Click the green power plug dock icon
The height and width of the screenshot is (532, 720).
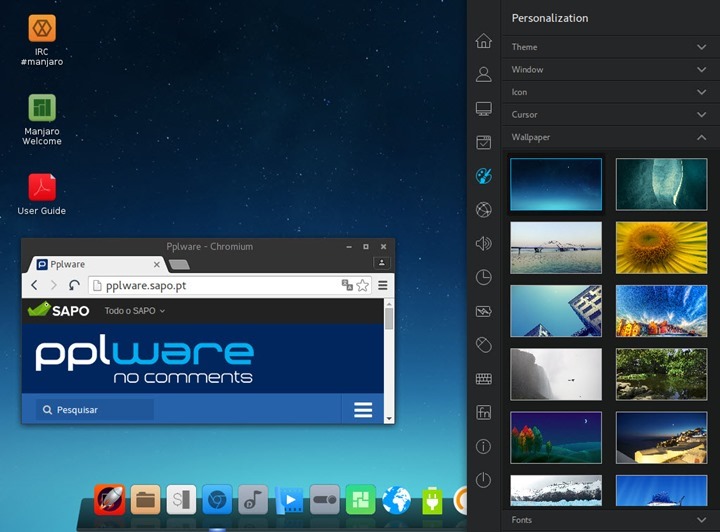pos(432,500)
